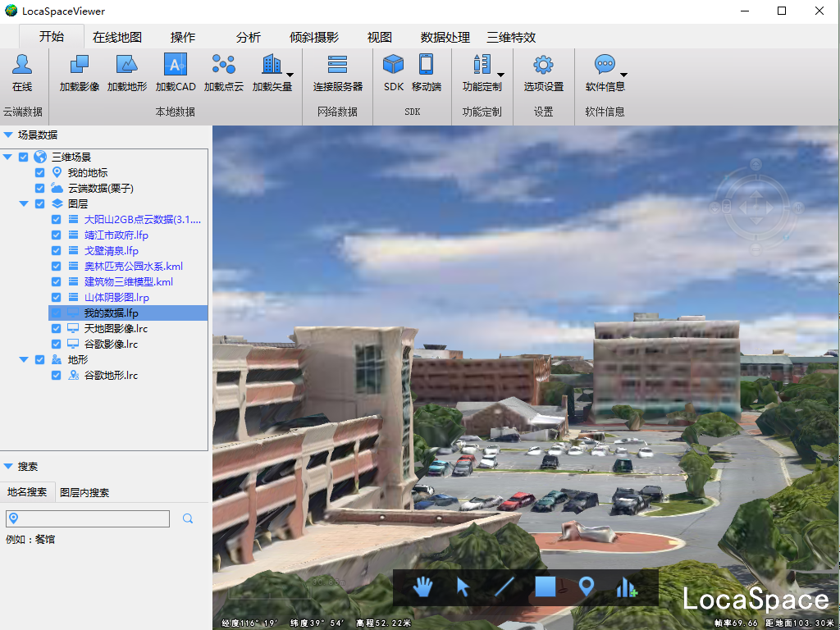Click the 加载地形 load terrain icon
The height and width of the screenshot is (630, 840).
pos(127,64)
